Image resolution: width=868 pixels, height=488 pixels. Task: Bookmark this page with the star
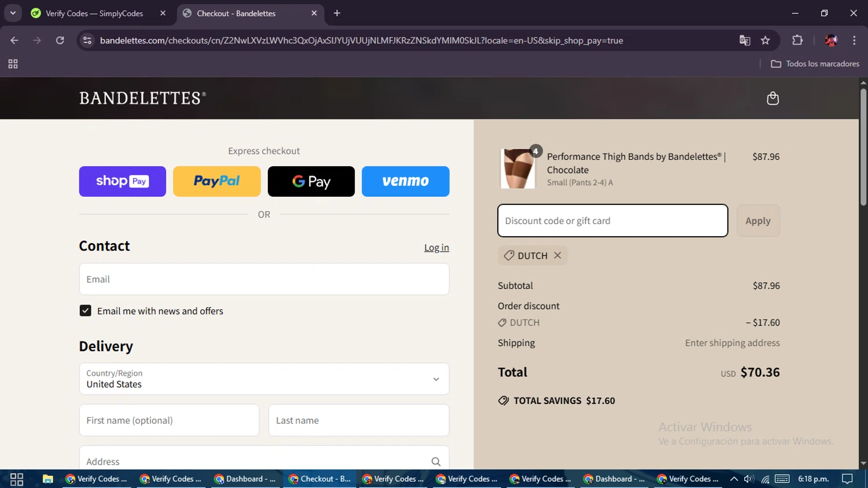coord(766,41)
